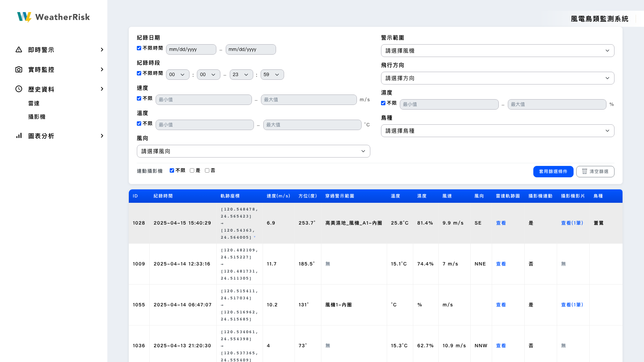Toggle 不限 checkbox for 溫度
Image resolution: width=644 pixels, height=362 pixels.
tap(139, 124)
